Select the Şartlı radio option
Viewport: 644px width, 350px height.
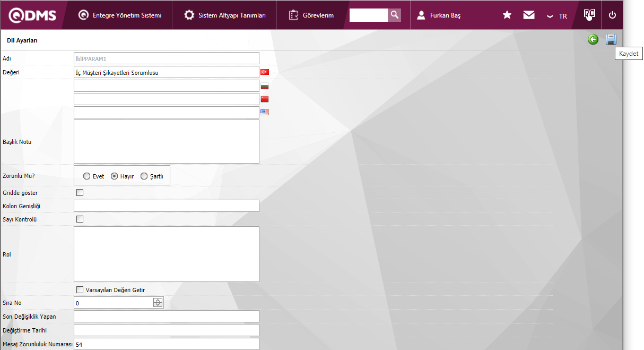(144, 176)
